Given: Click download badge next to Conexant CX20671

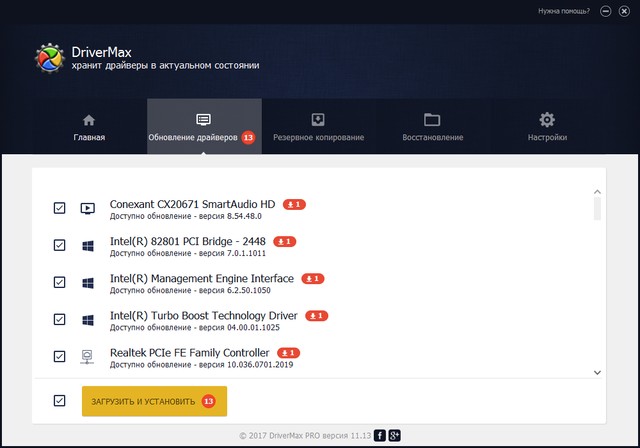Looking at the screenshot, I should click(x=294, y=204).
